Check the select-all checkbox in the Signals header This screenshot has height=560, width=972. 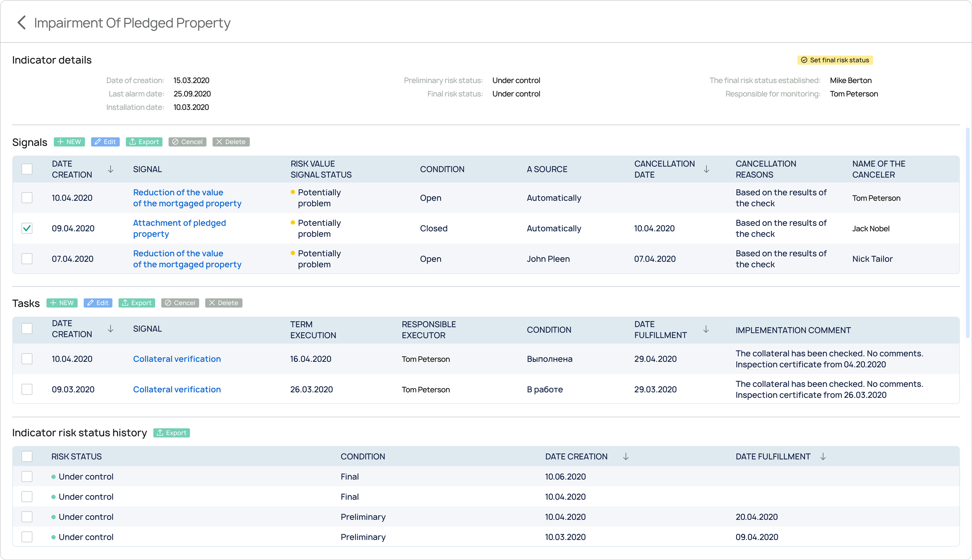[27, 169]
